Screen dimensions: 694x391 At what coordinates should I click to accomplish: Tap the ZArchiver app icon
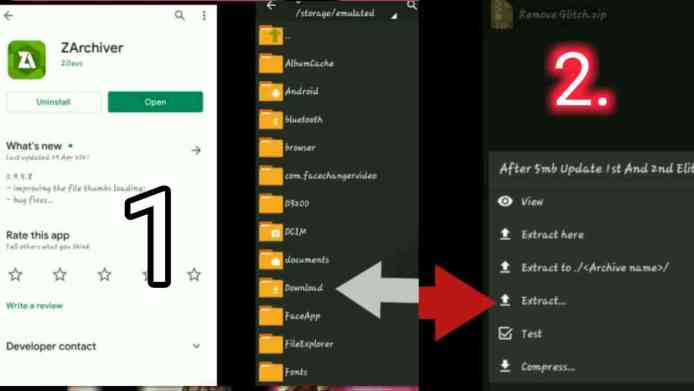27,59
